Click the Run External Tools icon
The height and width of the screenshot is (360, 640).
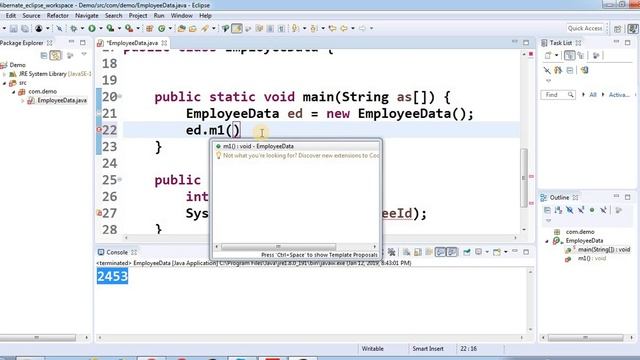pyautogui.click(x=129, y=29)
